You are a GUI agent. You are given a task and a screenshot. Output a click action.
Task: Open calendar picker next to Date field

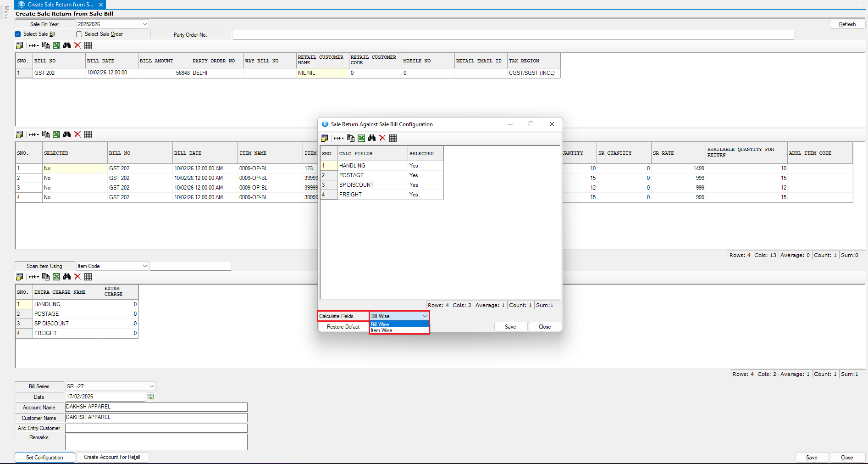pos(150,397)
